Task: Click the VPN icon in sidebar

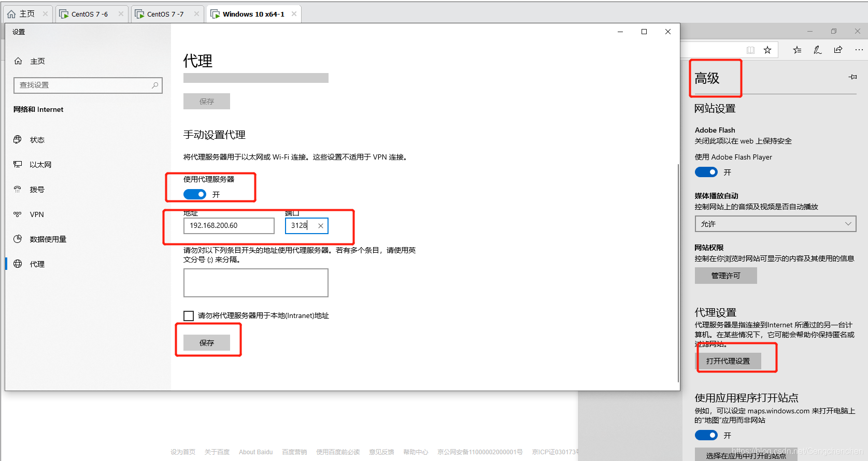Action: click(x=18, y=214)
